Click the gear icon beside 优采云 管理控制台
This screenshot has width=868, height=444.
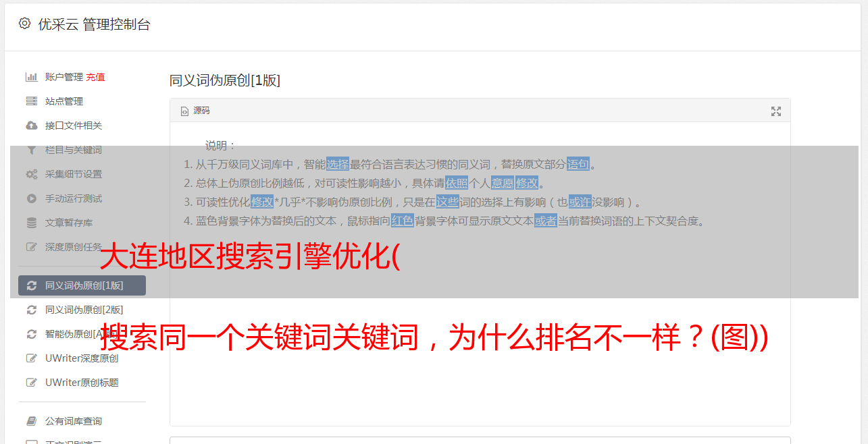point(24,24)
